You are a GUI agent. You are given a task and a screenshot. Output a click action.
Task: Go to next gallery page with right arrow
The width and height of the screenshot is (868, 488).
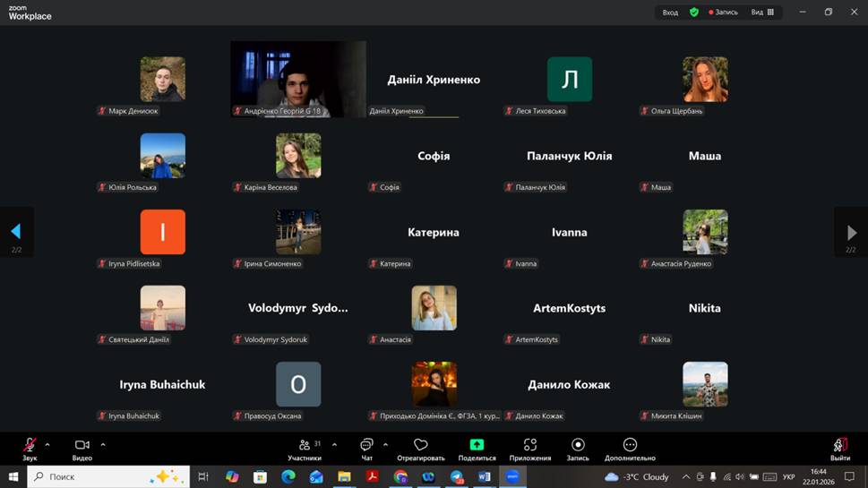pos(851,233)
